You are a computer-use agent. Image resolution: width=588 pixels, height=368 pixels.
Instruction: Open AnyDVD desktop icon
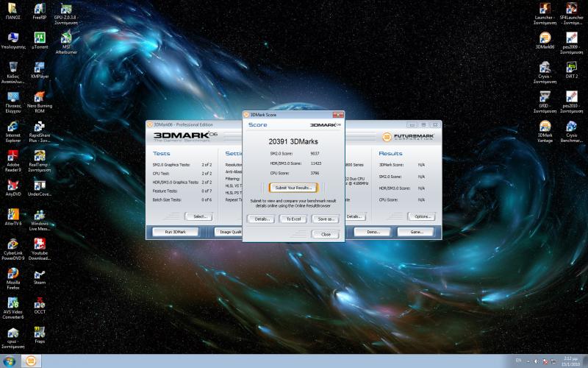coord(13,188)
